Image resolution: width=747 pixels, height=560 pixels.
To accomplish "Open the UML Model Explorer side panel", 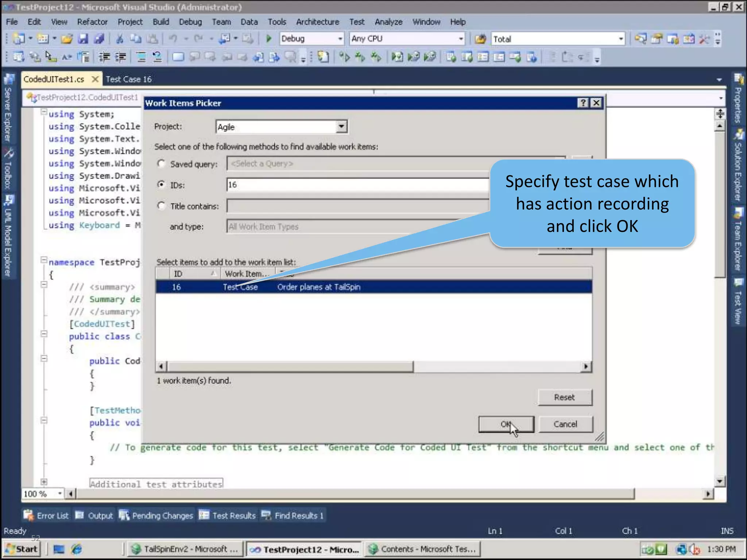I will point(8,236).
